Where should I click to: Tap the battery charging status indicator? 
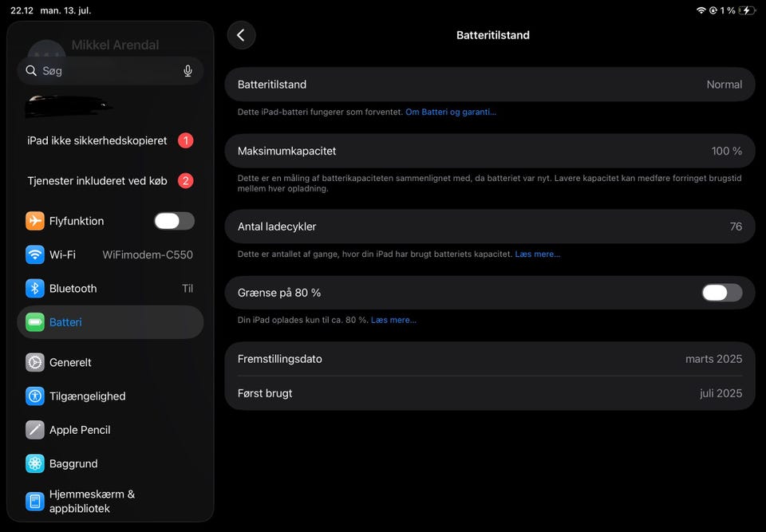point(747,10)
